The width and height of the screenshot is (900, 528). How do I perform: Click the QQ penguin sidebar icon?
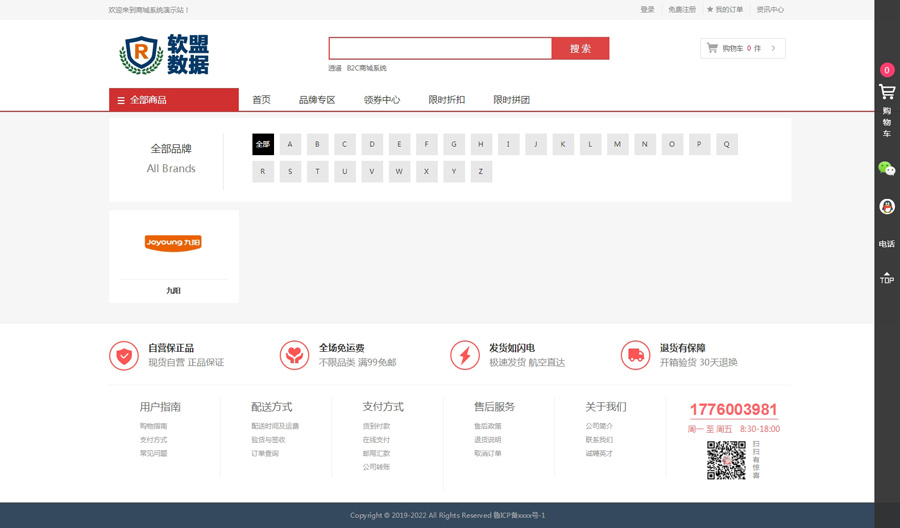[886, 206]
